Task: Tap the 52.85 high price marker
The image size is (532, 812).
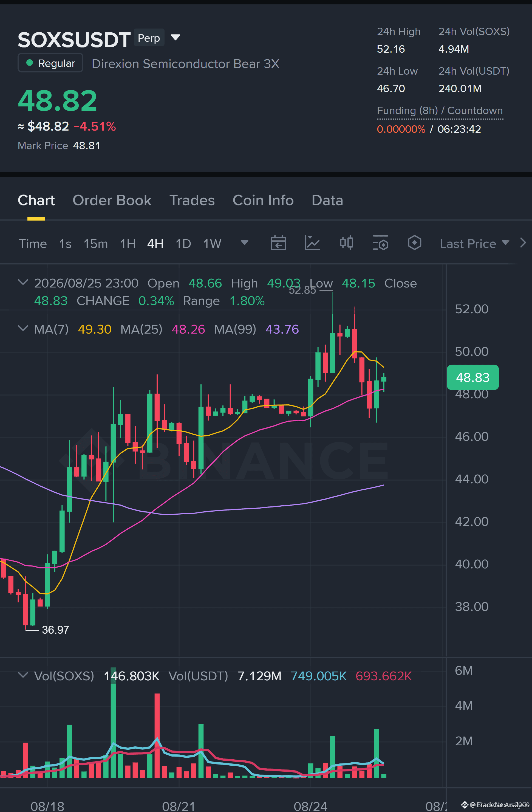Action: (302, 290)
